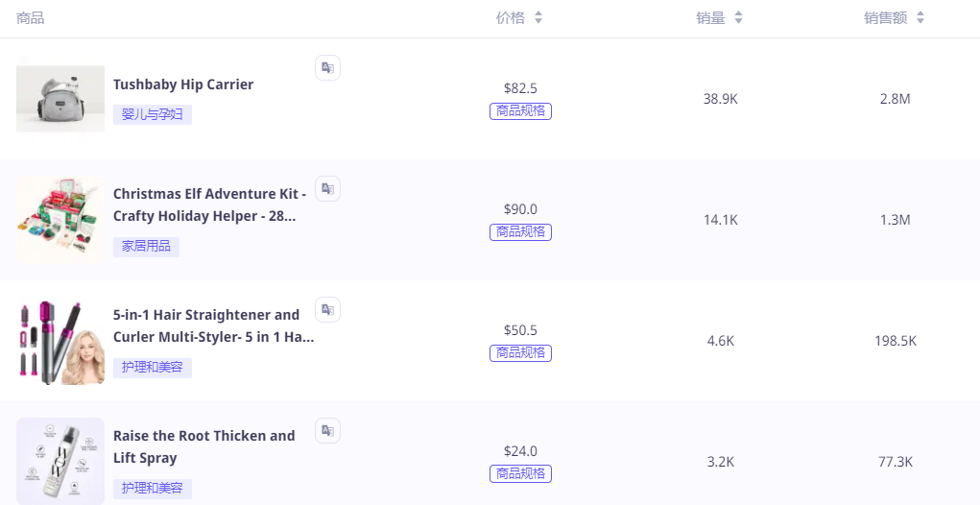The image size is (980, 505).
Task: Open Tushbaby Hip Carrier product thumbnail
Action: click(x=60, y=98)
